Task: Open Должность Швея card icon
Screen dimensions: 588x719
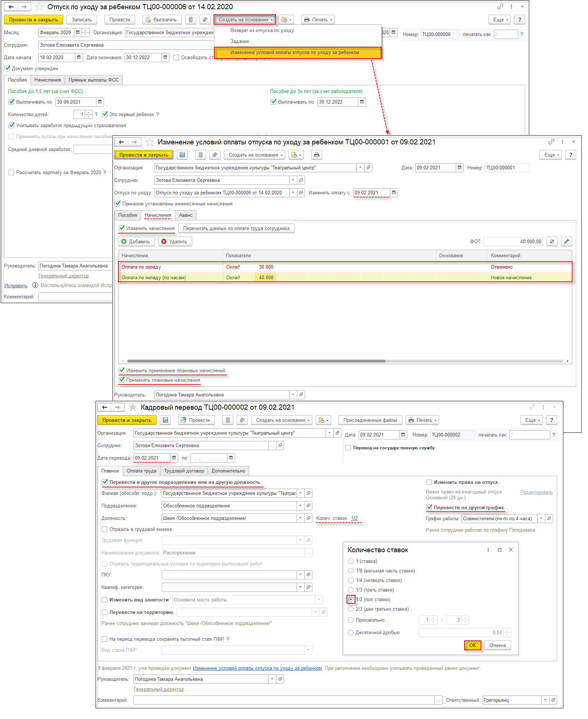Action: tap(309, 518)
